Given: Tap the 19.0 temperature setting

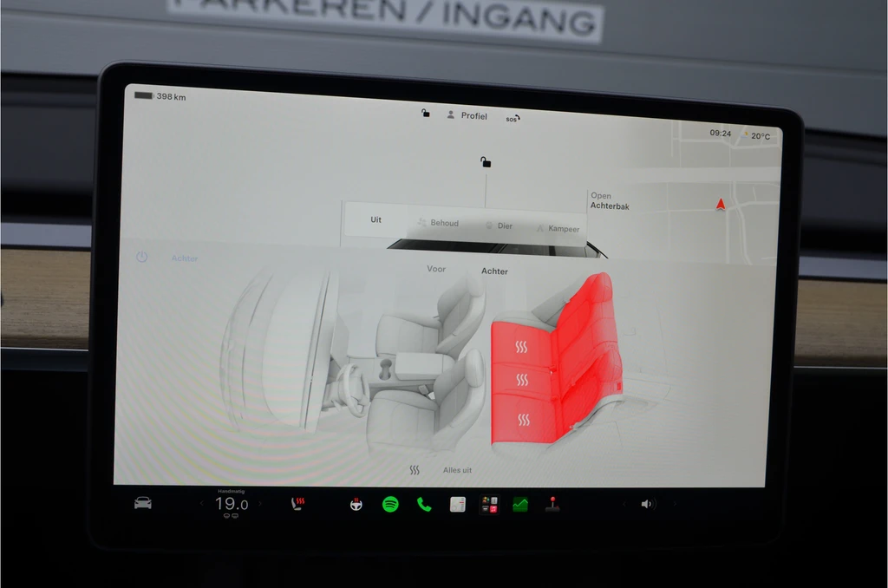Looking at the screenshot, I should [x=232, y=503].
